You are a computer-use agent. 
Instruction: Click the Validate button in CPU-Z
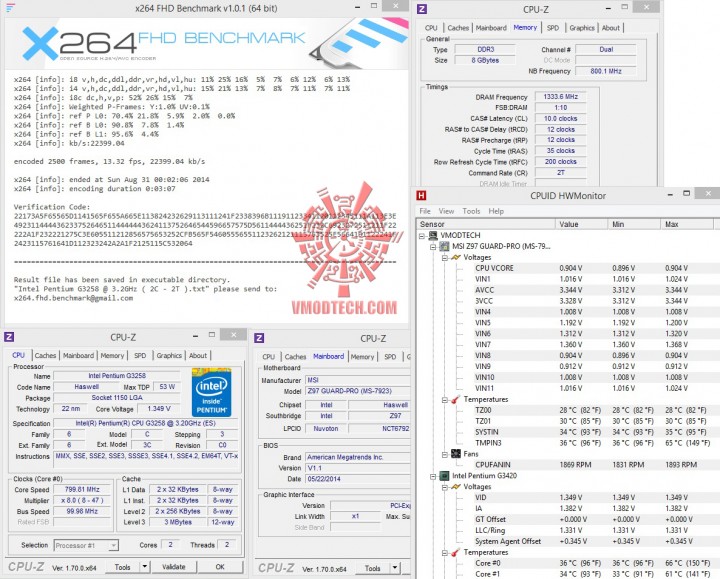coord(174,567)
